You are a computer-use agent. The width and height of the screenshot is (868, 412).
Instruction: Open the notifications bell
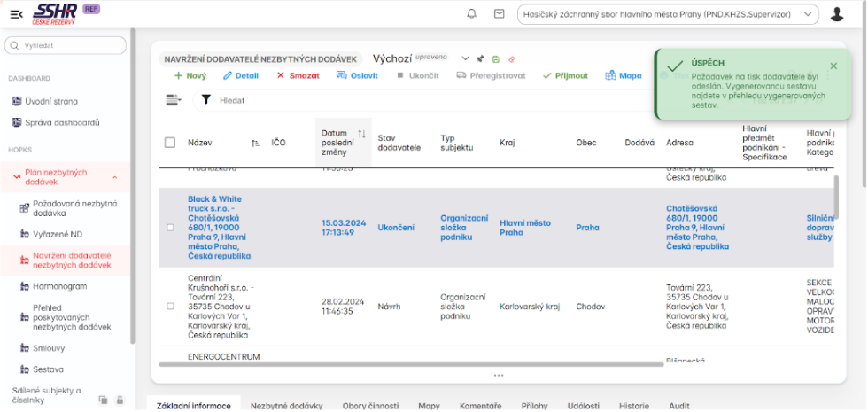click(472, 14)
